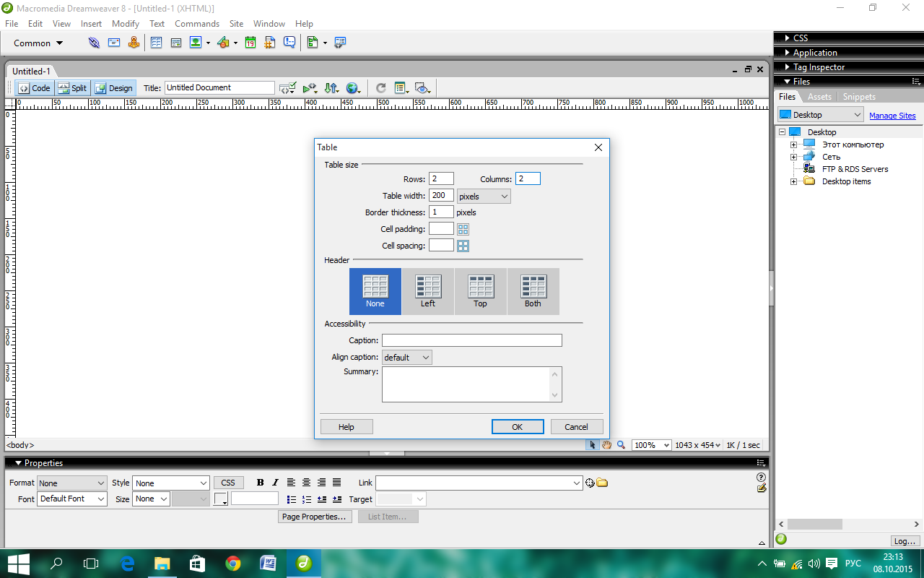924x578 pixels.
Task: Click cell padding icon in Table dialog
Action: point(463,229)
